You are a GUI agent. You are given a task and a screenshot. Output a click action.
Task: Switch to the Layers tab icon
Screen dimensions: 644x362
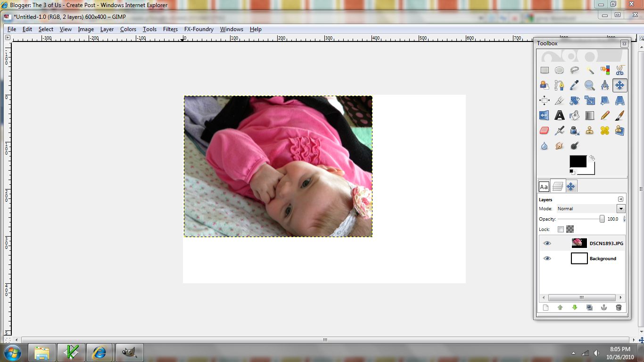coord(557,187)
